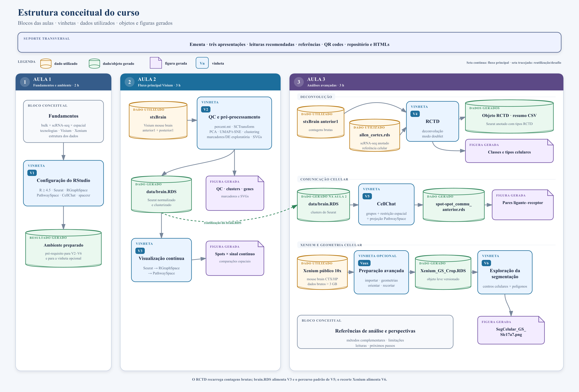Click the V3 badge in Visualização contínua

pyautogui.click(x=140, y=251)
